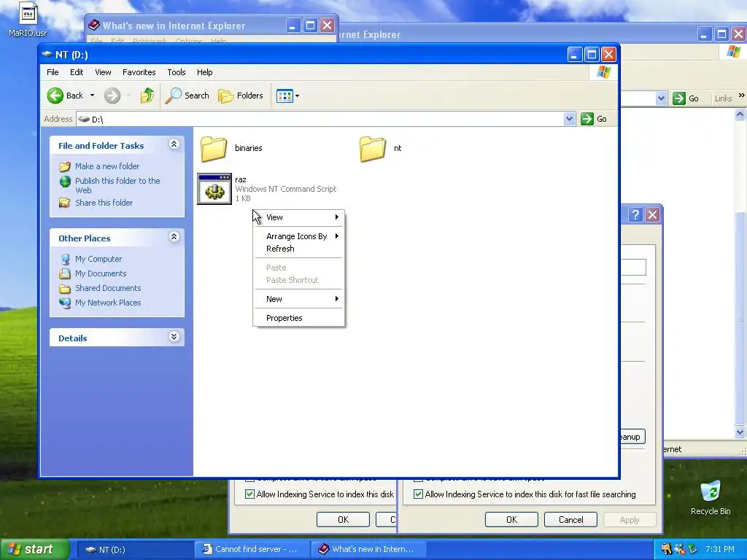Open the View menu in menu bar
Image resolution: width=747 pixels, height=560 pixels.
103,72
